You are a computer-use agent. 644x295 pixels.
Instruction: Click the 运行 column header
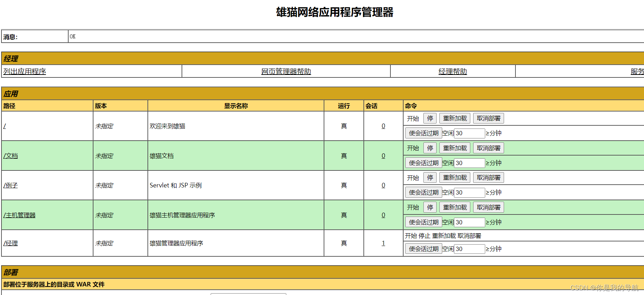(344, 106)
